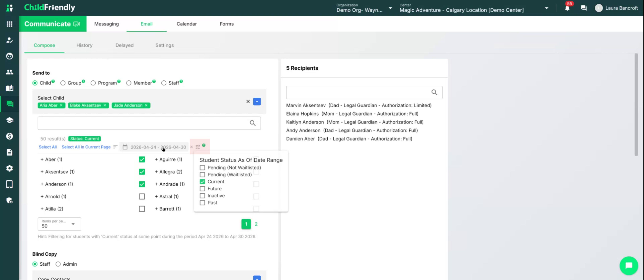Open the gear settings sidebar icon
The image size is (644, 280).
coord(10,168)
